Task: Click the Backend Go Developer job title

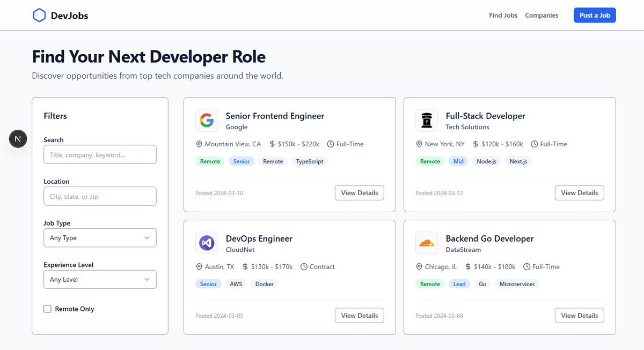Action: click(x=489, y=239)
